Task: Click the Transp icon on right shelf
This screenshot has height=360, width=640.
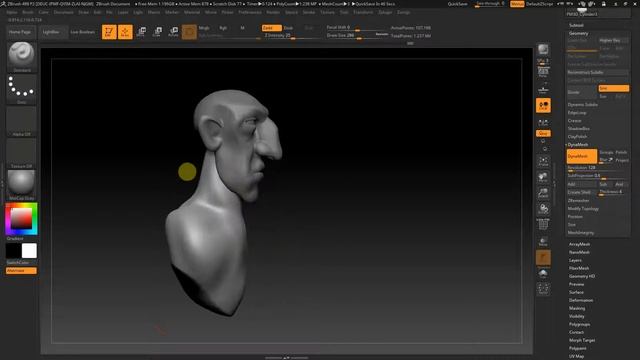Action: (543, 242)
